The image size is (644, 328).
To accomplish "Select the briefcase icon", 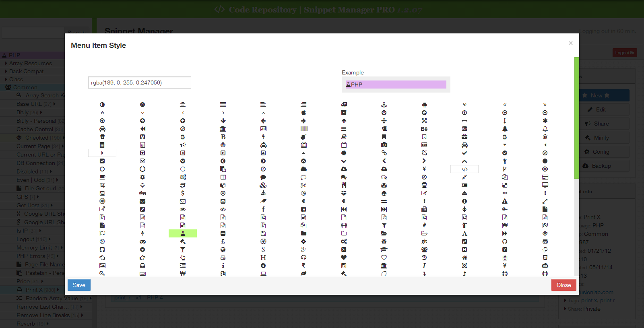I will click(x=464, y=137).
